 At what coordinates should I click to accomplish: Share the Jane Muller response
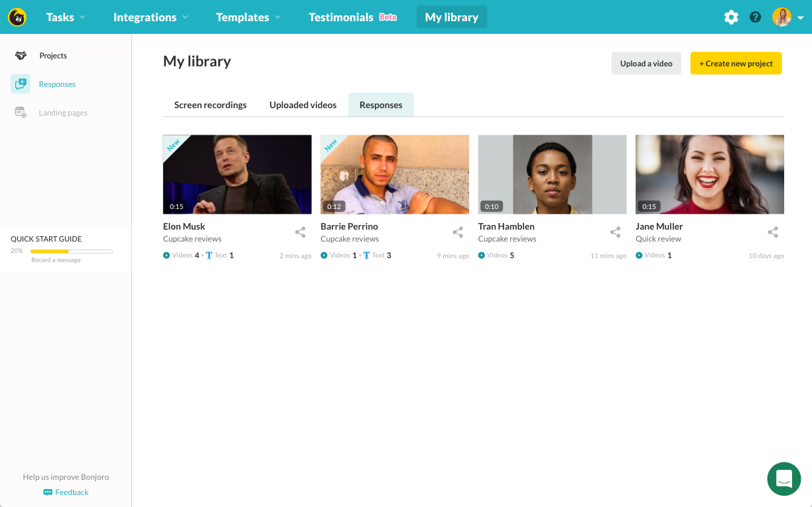click(773, 232)
